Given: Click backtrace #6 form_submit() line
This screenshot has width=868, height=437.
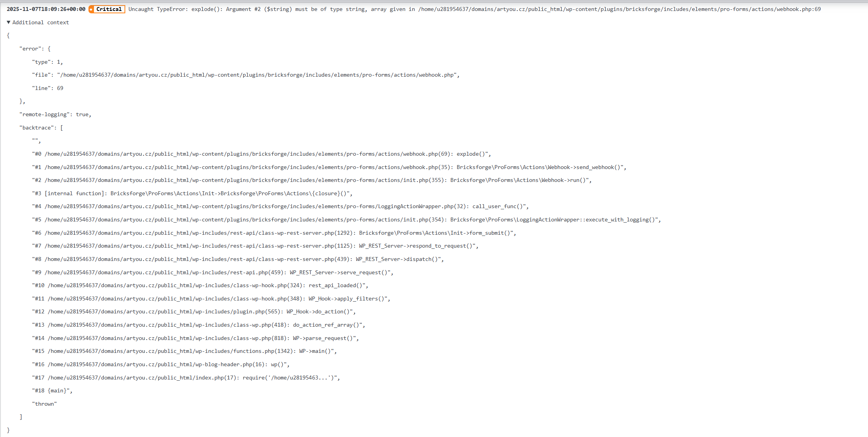Looking at the screenshot, I should click(274, 233).
